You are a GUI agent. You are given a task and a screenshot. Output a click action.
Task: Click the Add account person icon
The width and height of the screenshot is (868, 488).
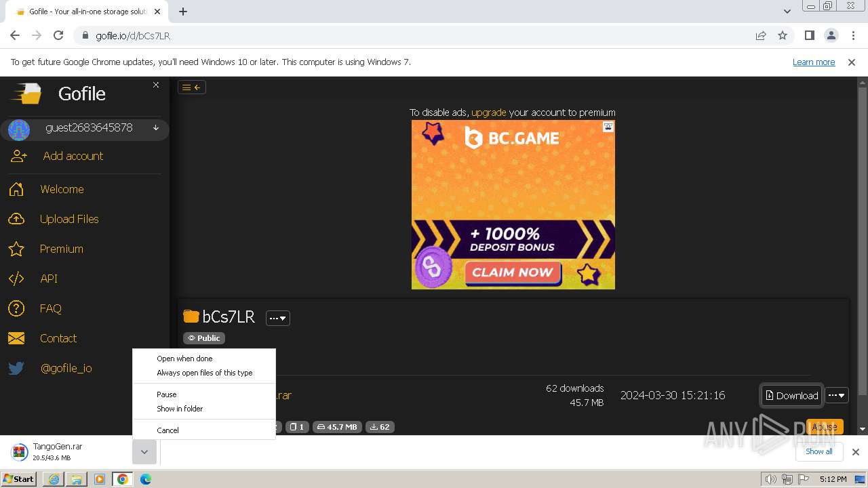coord(18,156)
